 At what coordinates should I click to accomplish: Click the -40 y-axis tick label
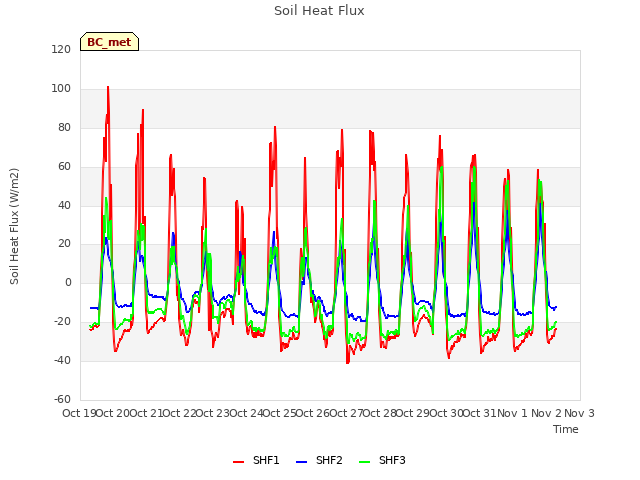(62, 360)
